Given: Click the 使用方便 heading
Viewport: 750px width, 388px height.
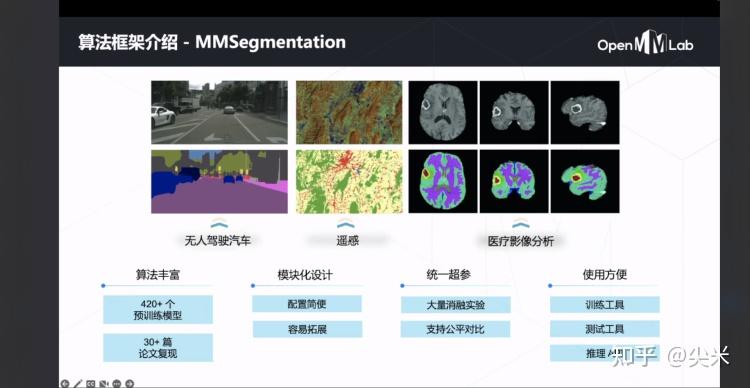Looking at the screenshot, I should pyautogui.click(x=605, y=275).
